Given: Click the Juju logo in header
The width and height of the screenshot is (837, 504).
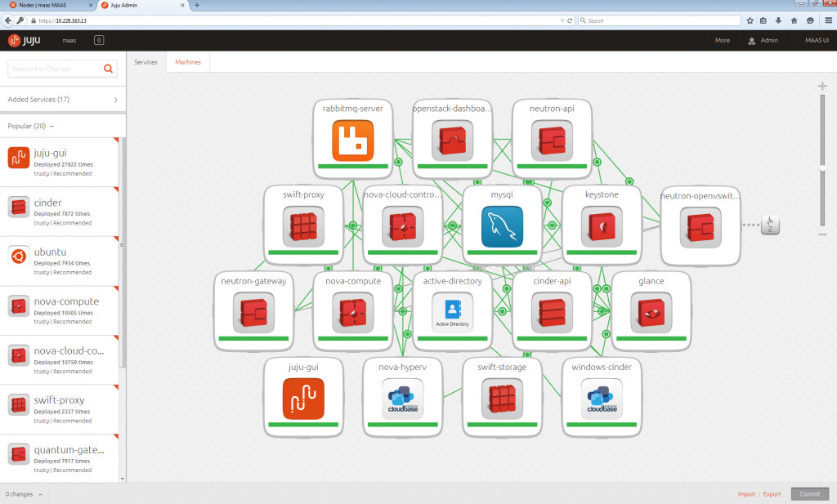Looking at the screenshot, I should (25, 40).
